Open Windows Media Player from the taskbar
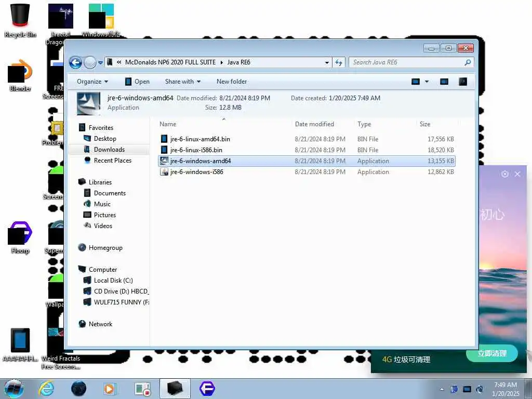 [x=109, y=389]
